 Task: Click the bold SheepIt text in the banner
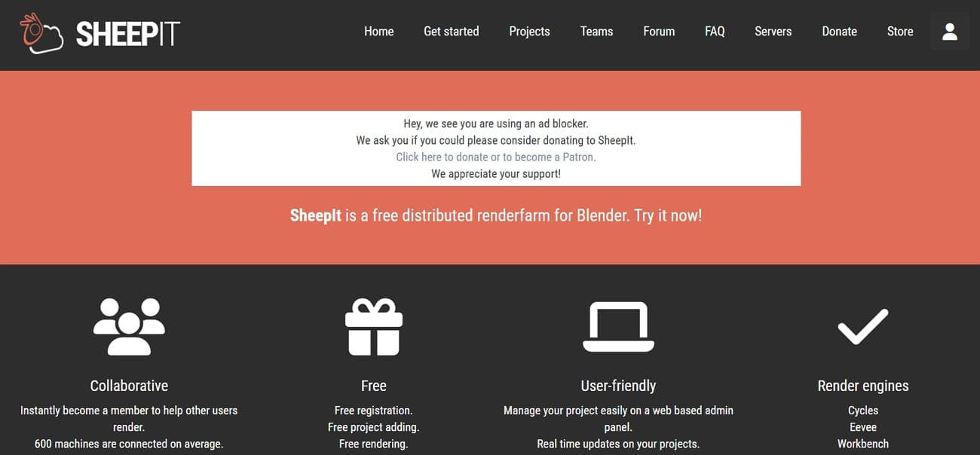[x=315, y=215]
